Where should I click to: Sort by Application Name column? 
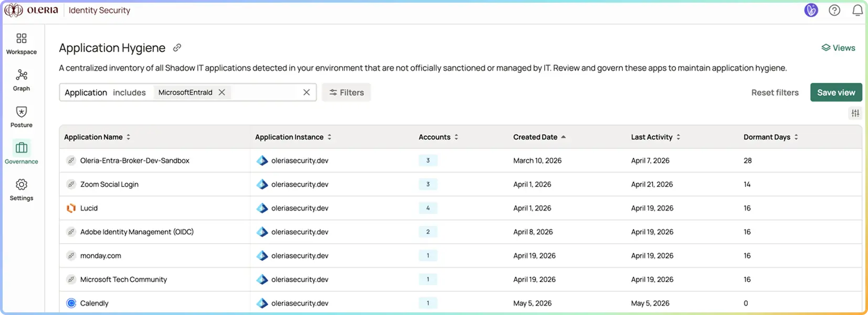tap(97, 137)
